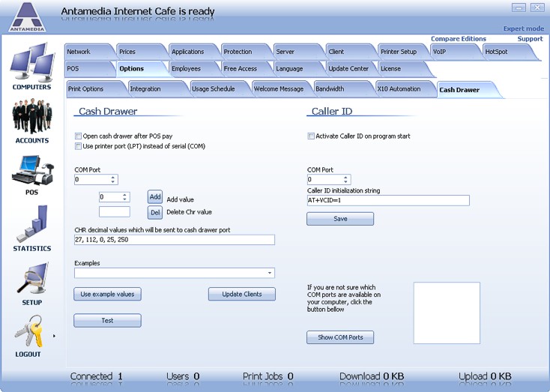Click the COM ports list box
Viewport: 550px width, 392px height.
pyautogui.click(x=447, y=313)
